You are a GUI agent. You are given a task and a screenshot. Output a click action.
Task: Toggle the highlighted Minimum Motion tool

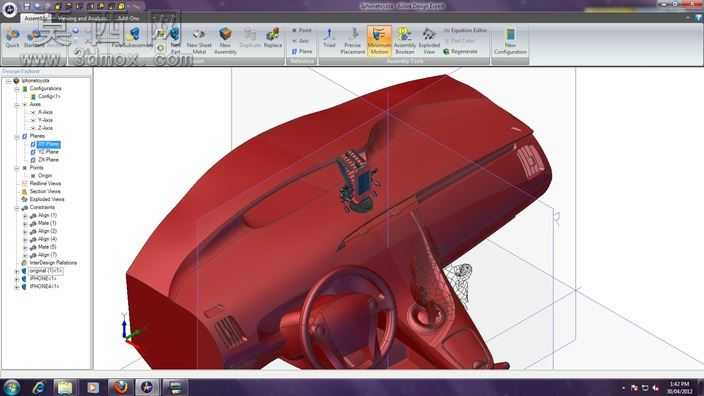(379, 41)
